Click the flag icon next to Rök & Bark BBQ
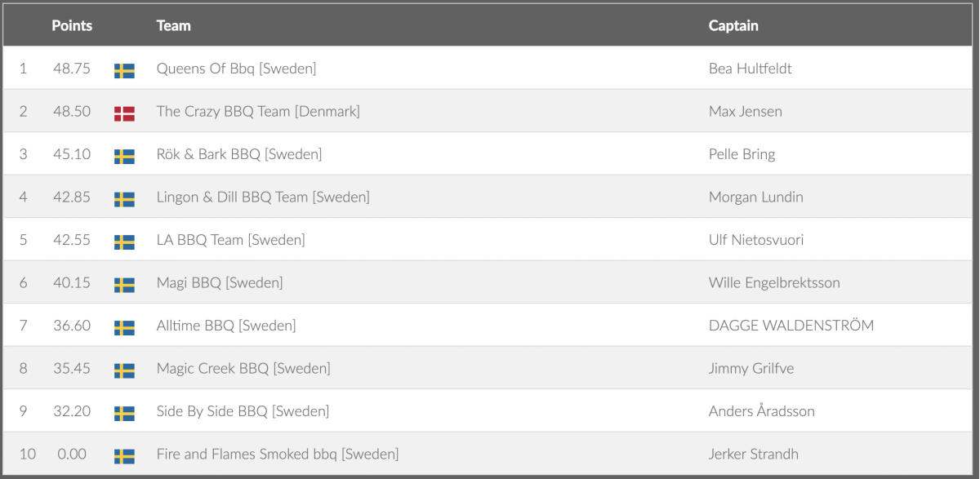 click(x=124, y=156)
